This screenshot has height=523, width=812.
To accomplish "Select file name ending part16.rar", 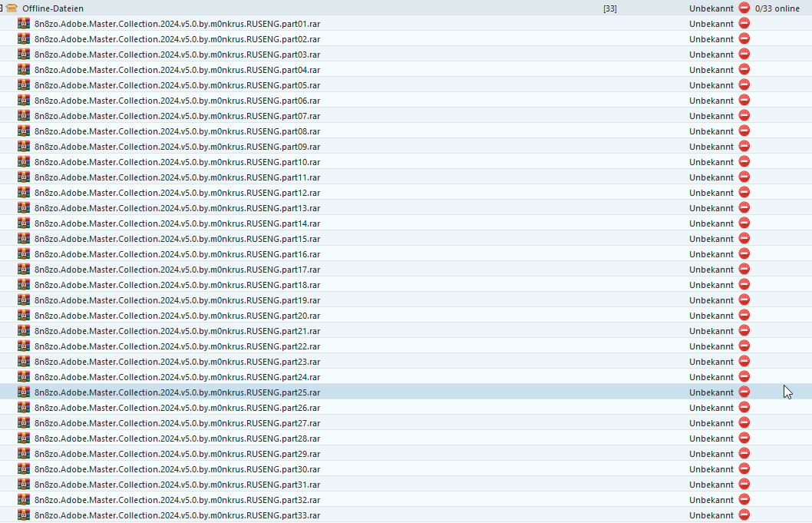I will coord(177,254).
